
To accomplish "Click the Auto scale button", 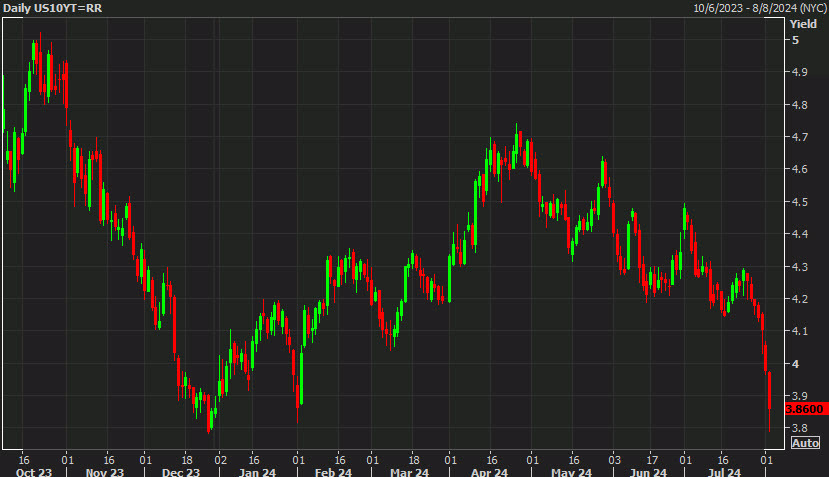I will click(805, 443).
